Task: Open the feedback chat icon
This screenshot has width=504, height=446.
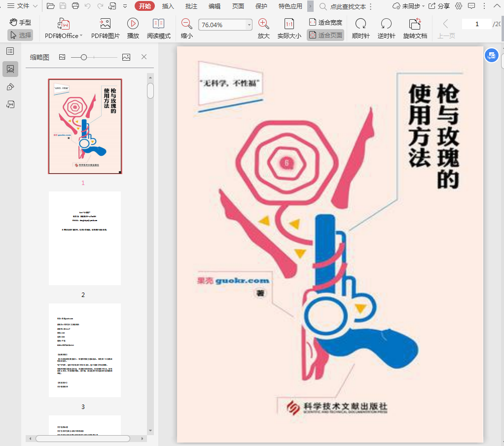Action: pos(471,6)
